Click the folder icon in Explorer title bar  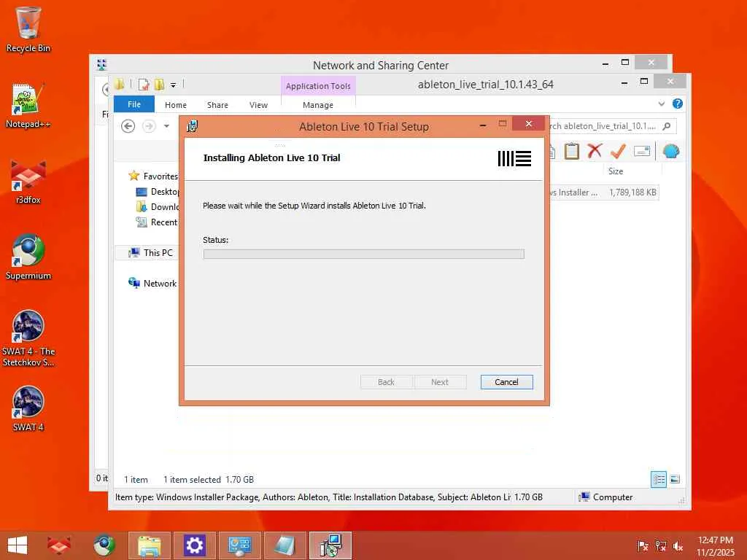(x=119, y=85)
